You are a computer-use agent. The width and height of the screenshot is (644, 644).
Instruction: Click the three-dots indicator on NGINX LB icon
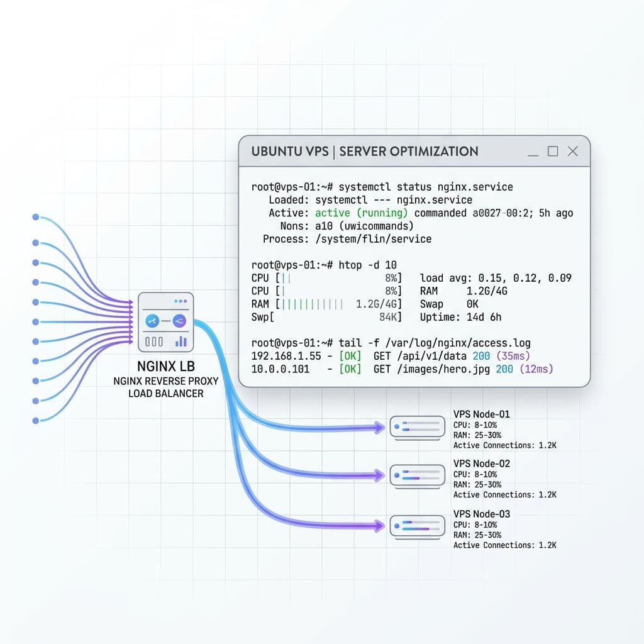coord(180,301)
